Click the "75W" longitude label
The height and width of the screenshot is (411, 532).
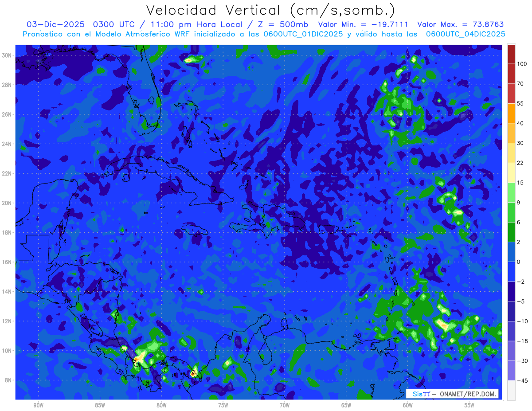[x=223, y=406]
